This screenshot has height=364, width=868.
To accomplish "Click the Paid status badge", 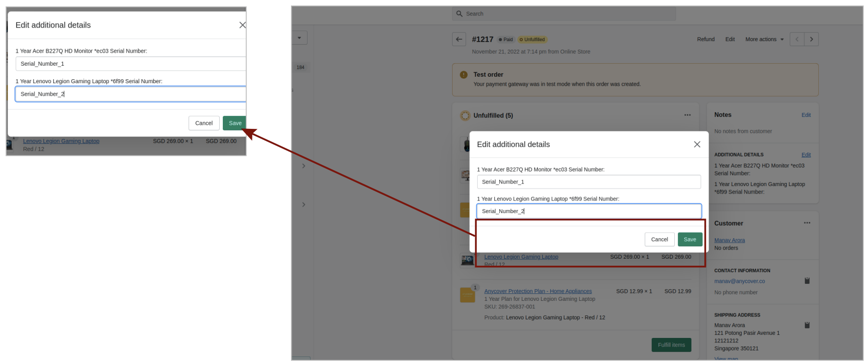I will pyautogui.click(x=506, y=40).
